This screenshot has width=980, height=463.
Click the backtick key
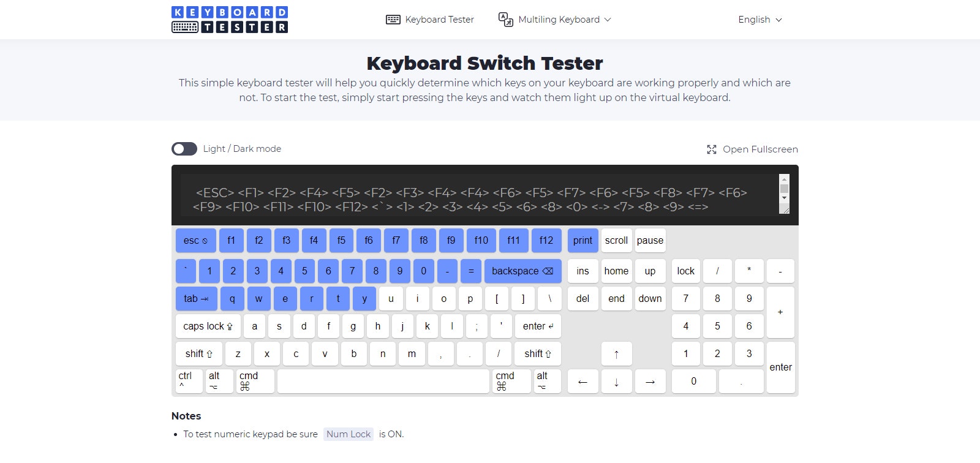[x=186, y=271]
